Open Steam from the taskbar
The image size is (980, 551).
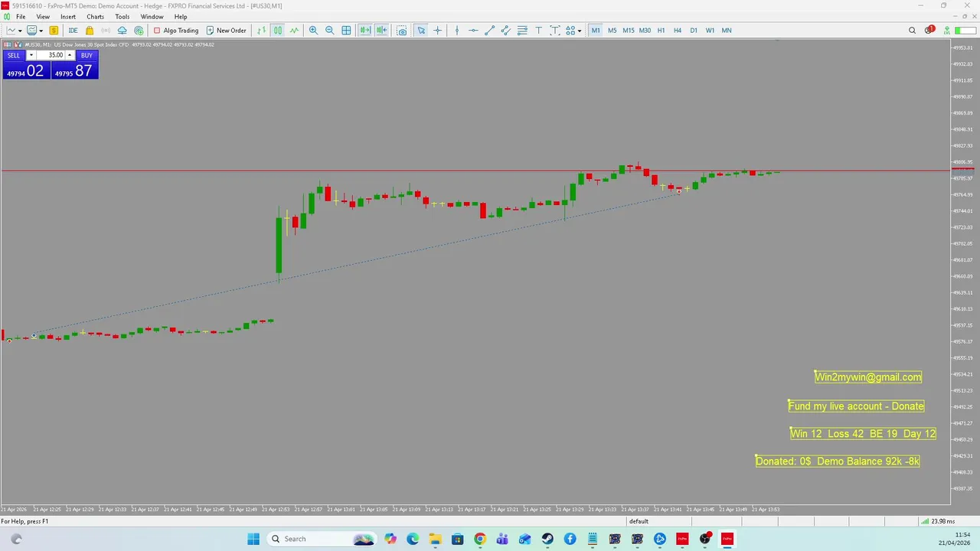[x=547, y=539]
